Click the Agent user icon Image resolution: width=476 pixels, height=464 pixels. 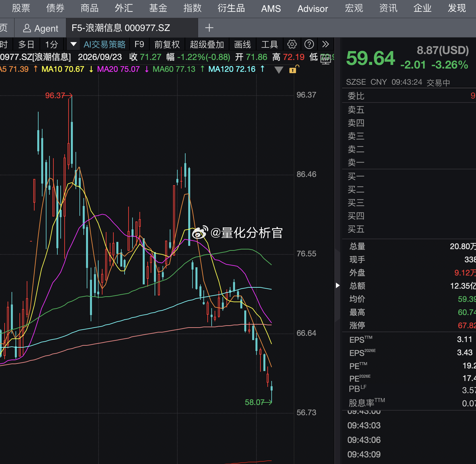27,28
